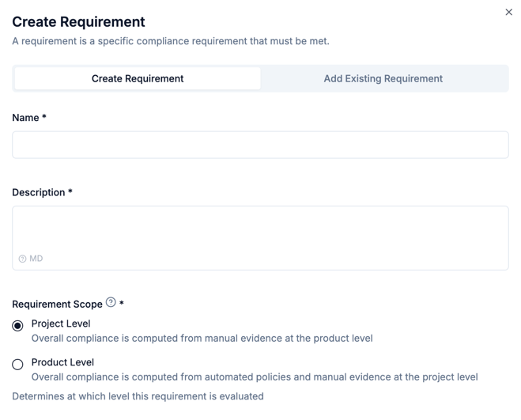Switch to Add Existing Requirement tab
This screenshot has height=420, width=521.
[x=383, y=78]
